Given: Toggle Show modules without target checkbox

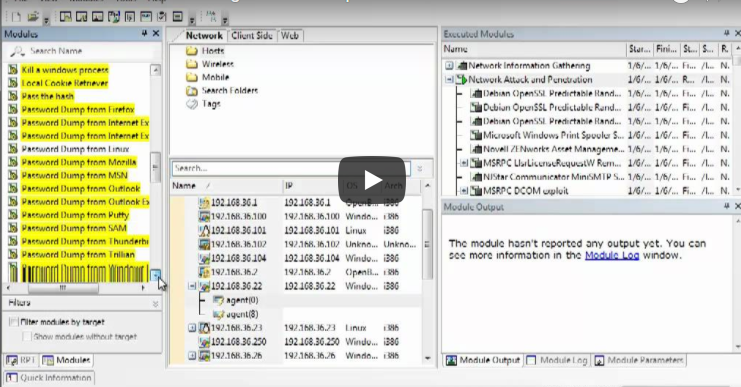Looking at the screenshot, I should tap(27, 336).
